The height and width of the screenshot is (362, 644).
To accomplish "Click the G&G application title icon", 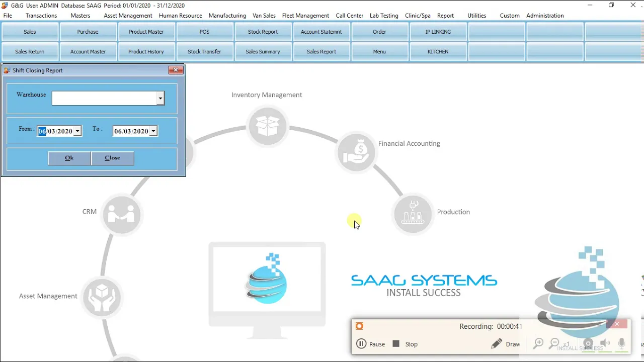I will pyautogui.click(x=5, y=5).
